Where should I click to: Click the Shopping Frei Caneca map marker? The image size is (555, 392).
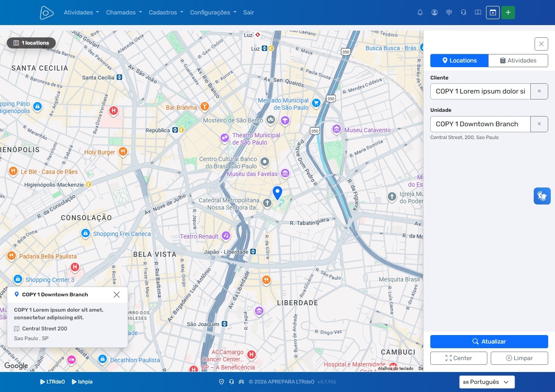pyautogui.click(x=86, y=233)
